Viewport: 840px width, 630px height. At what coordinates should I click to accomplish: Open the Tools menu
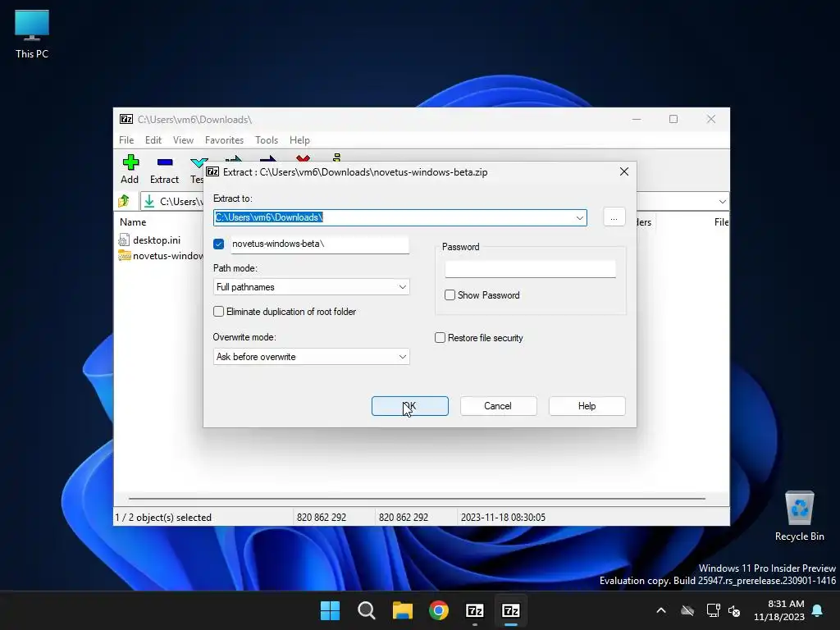click(x=267, y=139)
